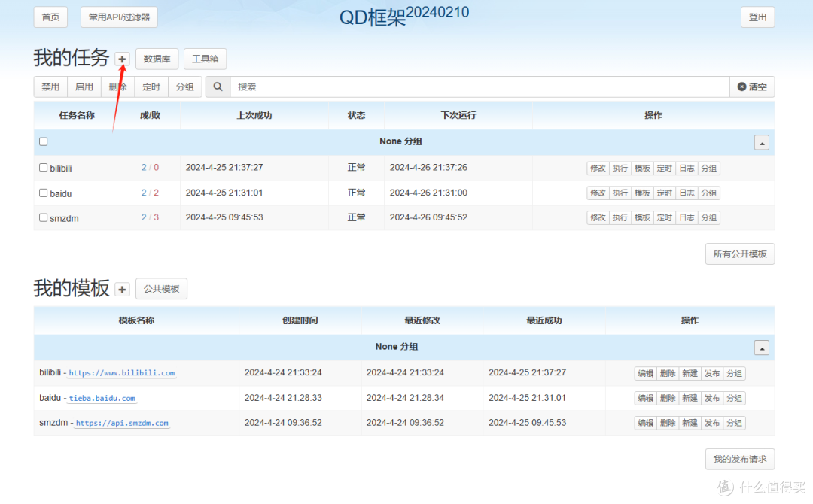Open 所有公开模板
The height and width of the screenshot is (504, 813).
tap(740, 254)
